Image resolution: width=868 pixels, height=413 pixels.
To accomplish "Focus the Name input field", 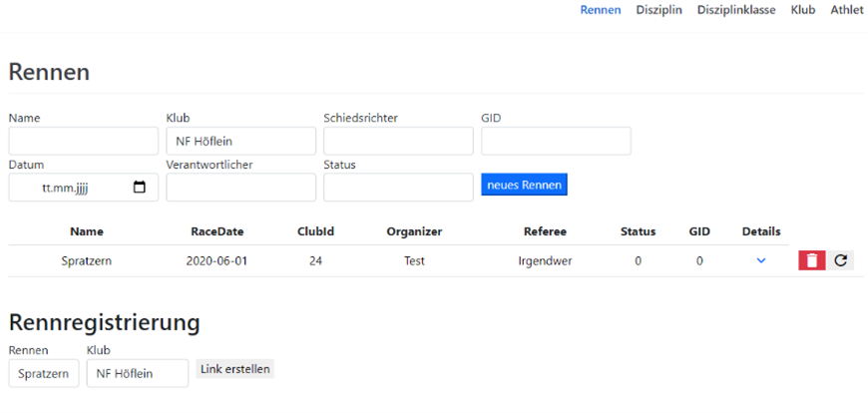I will (x=84, y=142).
